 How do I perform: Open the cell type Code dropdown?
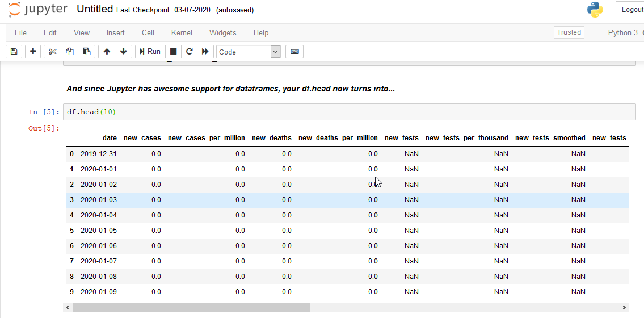click(x=249, y=52)
